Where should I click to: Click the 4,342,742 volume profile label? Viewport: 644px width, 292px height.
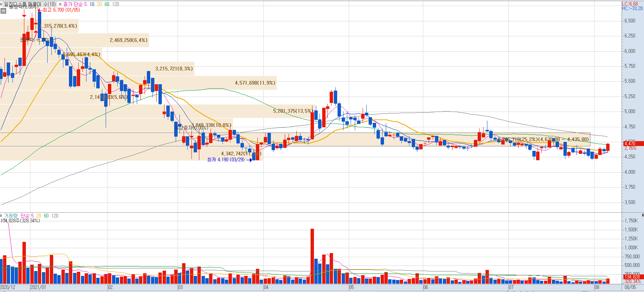pos(241,153)
